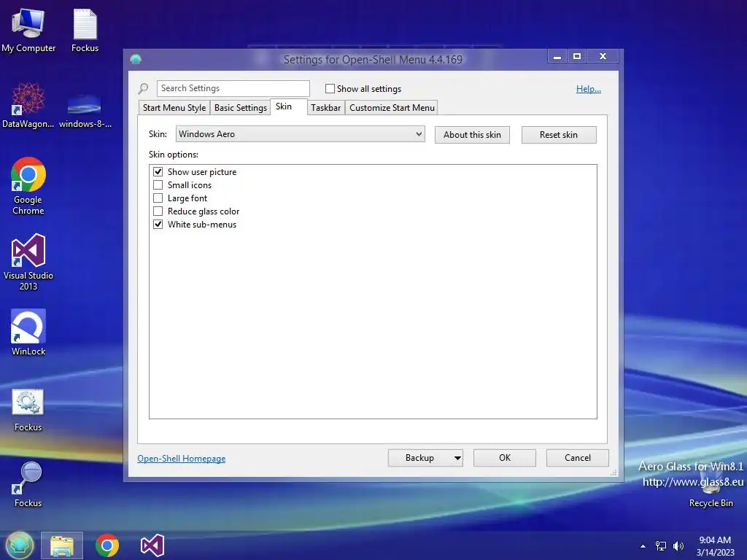Confirm settings with OK button
747x560 pixels.
pyautogui.click(x=505, y=458)
